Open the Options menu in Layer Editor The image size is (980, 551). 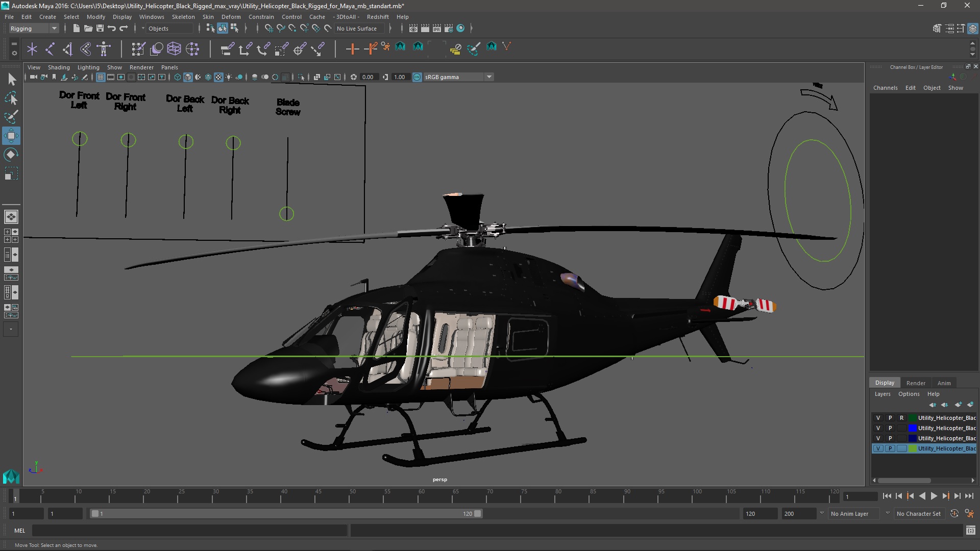[909, 394]
